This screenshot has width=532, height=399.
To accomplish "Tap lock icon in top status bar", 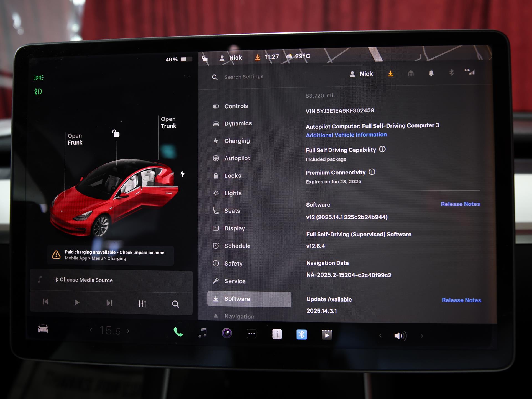I will [204, 58].
